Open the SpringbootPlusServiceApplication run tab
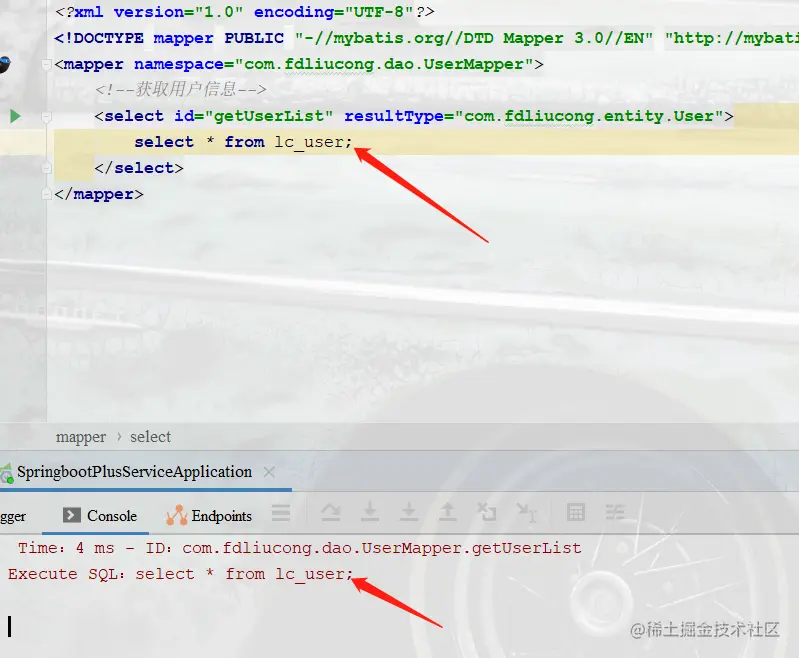 [x=135, y=472]
